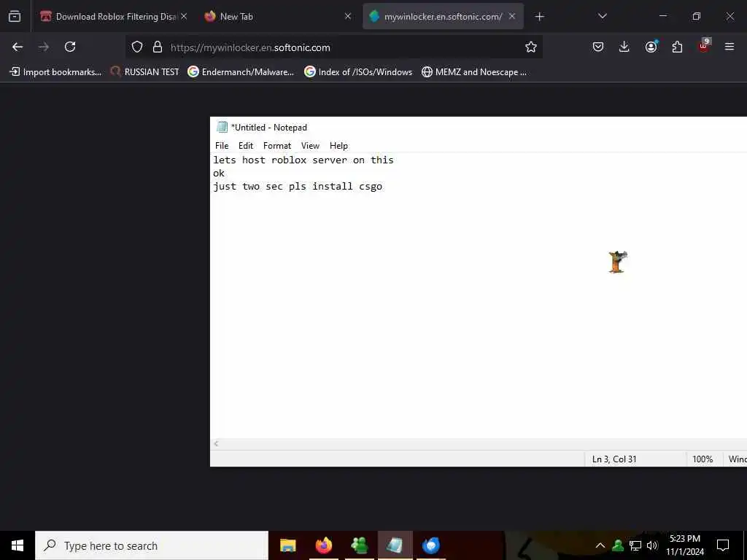Open Notepad Help menu

(x=338, y=146)
